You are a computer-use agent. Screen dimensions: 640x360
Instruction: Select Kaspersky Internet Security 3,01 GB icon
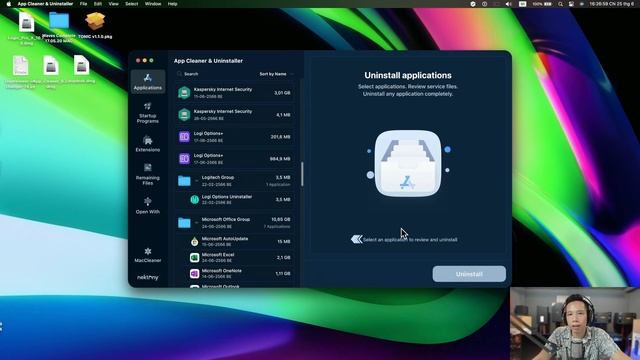[x=184, y=93]
